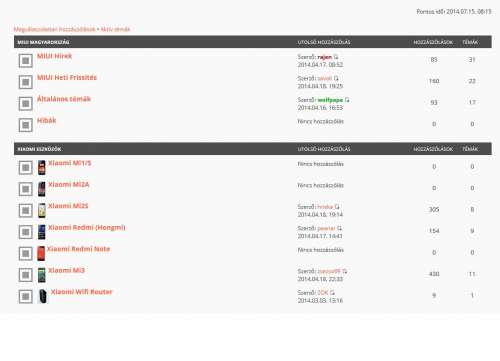Click the current time text at top right
Image resolution: width=500 pixels, height=361 pixels.
coord(454,12)
